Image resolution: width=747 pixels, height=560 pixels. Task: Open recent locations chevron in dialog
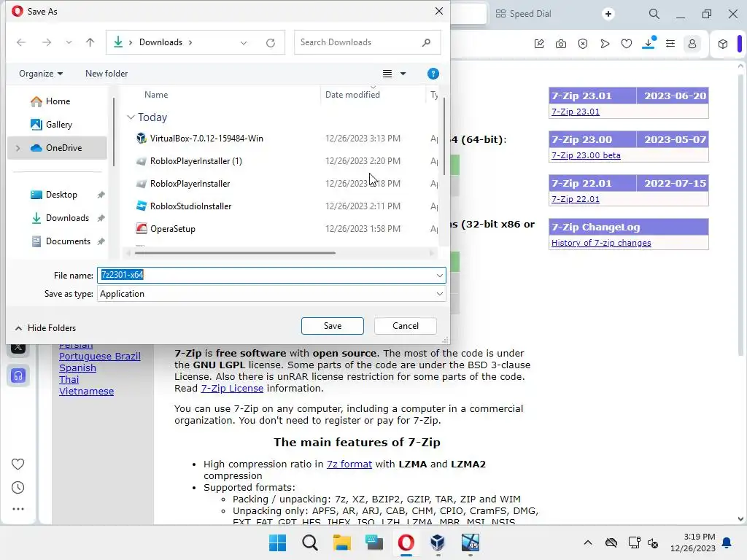tap(69, 42)
